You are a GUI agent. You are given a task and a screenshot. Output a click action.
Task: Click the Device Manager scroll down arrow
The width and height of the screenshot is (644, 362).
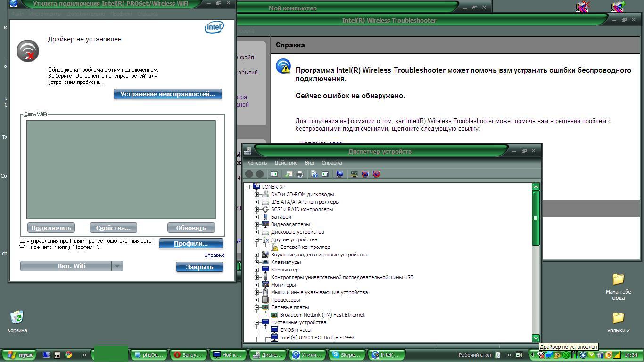tap(536, 338)
